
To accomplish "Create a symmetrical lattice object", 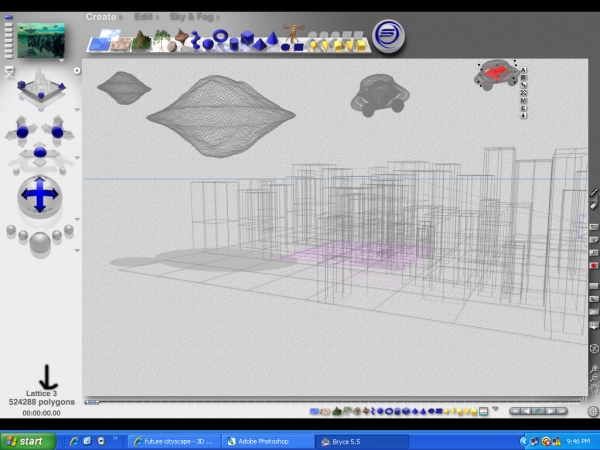I will [x=181, y=37].
